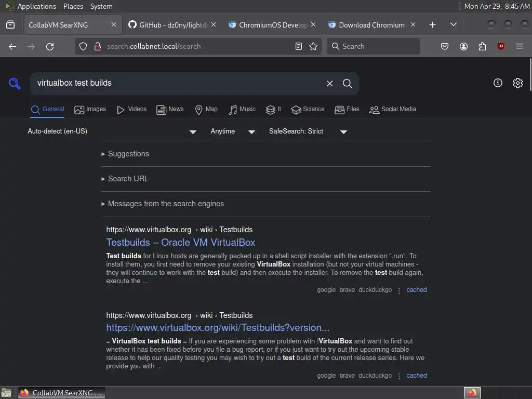
Task: Open the System menu
Action: pyautogui.click(x=101, y=6)
